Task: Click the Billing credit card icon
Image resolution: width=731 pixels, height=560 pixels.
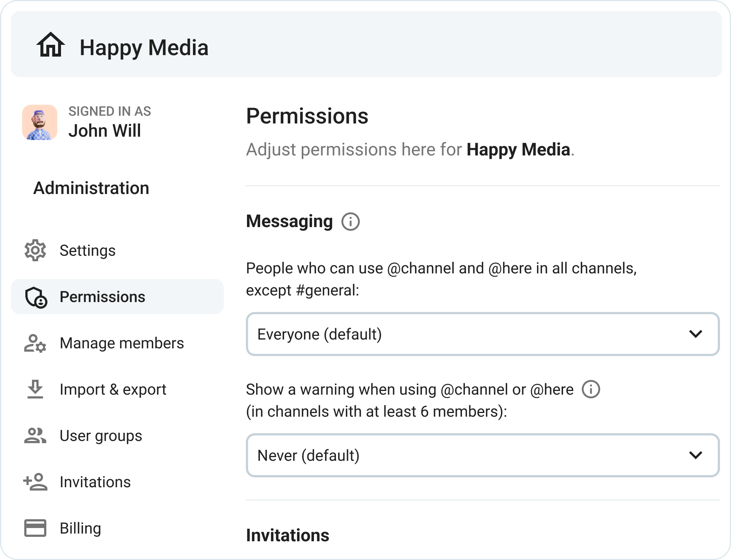Action: click(35, 528)
